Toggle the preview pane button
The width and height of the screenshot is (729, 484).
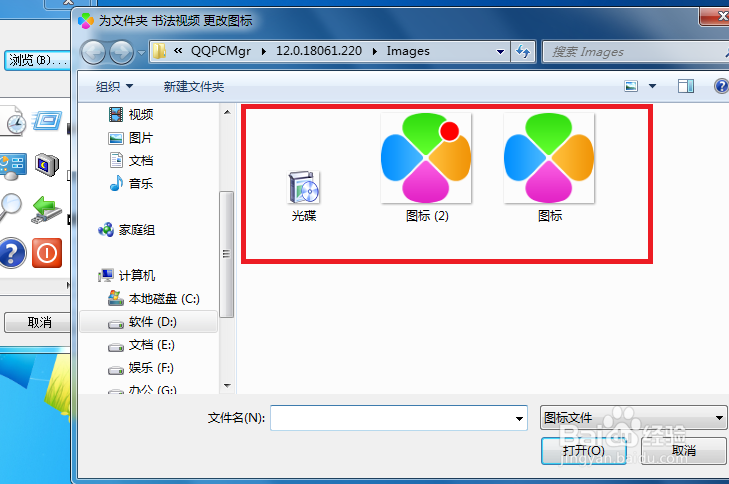(x=686, y=86)
